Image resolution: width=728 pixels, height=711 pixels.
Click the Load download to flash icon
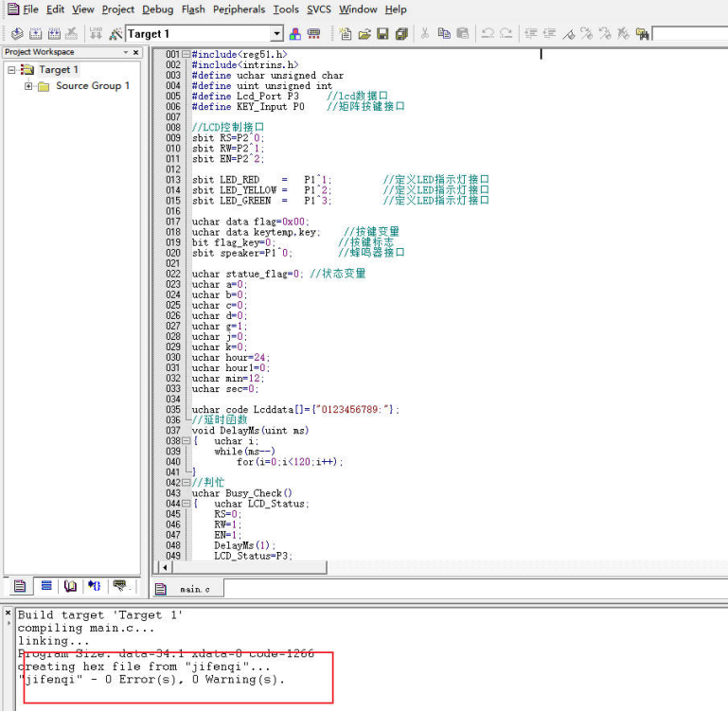(x=96, y=33)
